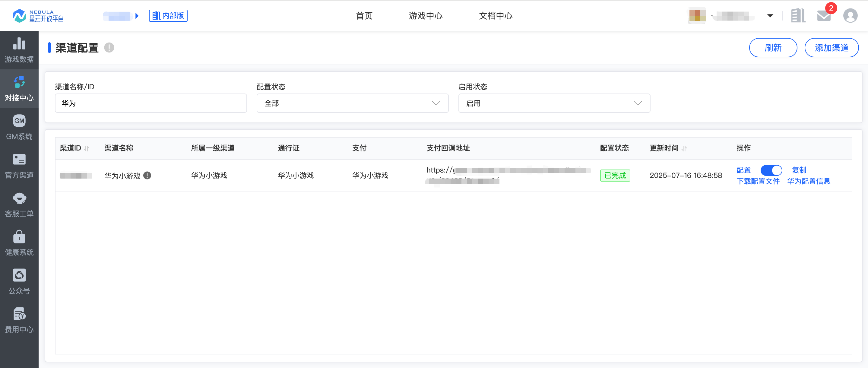Go to the 游戏中心 nav item
Screen dimensions: 868x368
point(426,16)
